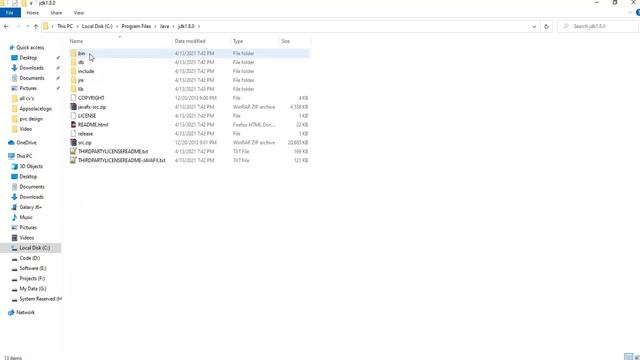
Task: Select the include folder icon
Action: pyautogui.click(x=73, y=71)
